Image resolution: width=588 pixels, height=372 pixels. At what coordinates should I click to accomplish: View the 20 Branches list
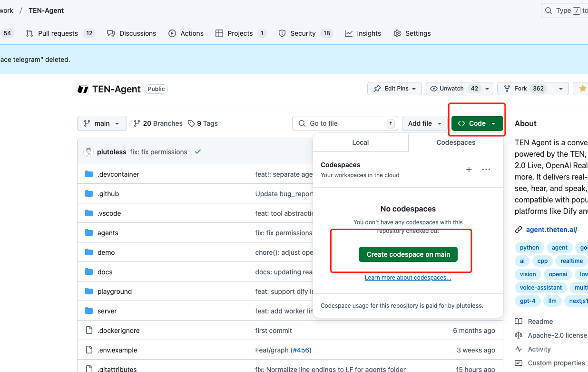(x=158, y=123)
